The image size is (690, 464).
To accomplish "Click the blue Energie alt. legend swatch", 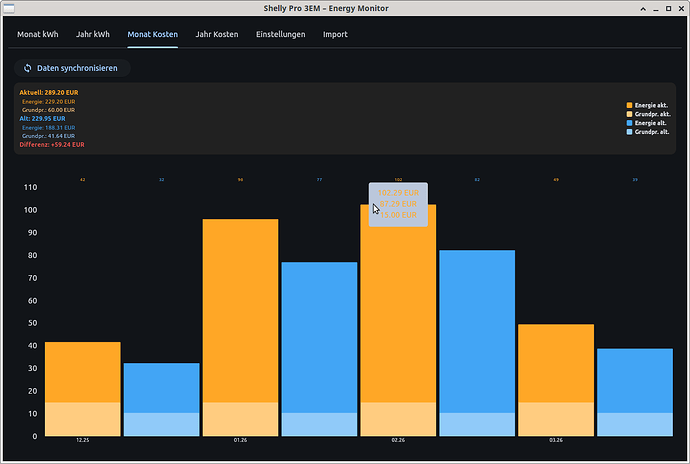I will click(629, 123).
